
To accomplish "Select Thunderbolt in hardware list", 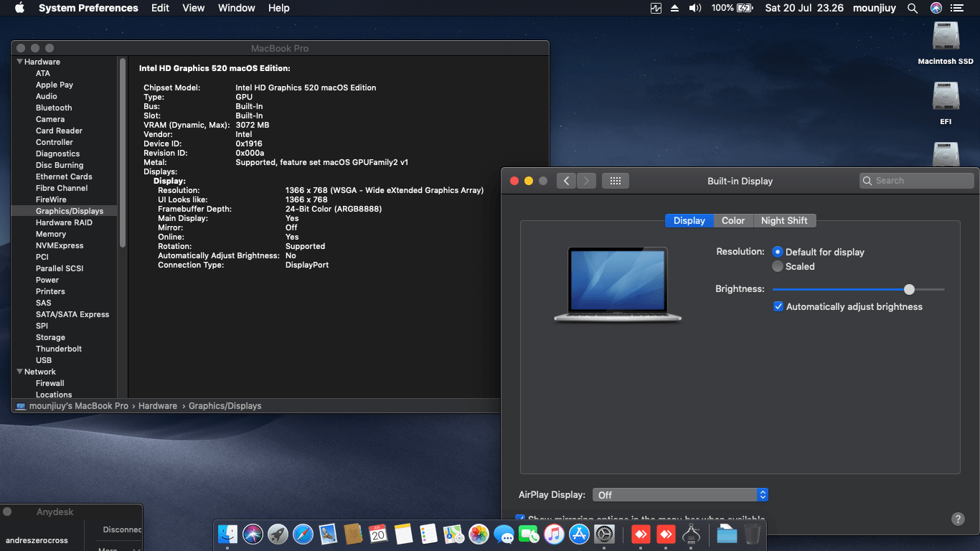I will click(x=59, y=349).
